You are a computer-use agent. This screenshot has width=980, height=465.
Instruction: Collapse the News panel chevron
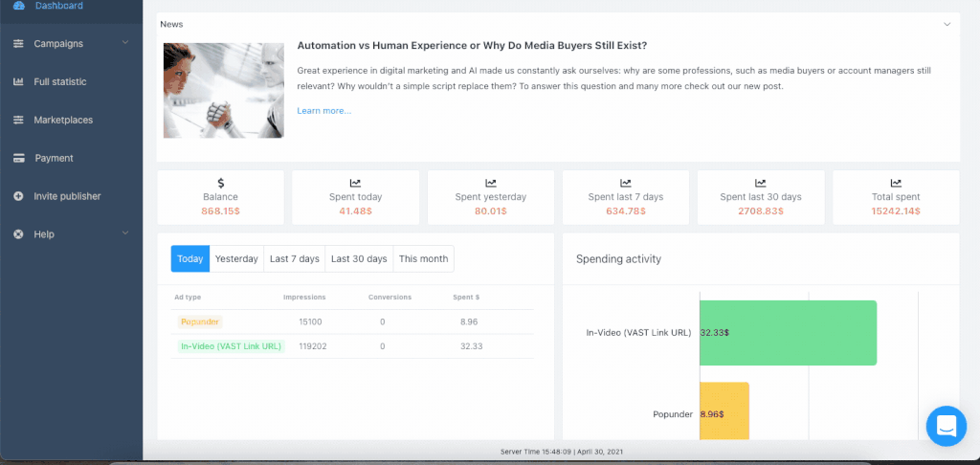click(947, 24)
